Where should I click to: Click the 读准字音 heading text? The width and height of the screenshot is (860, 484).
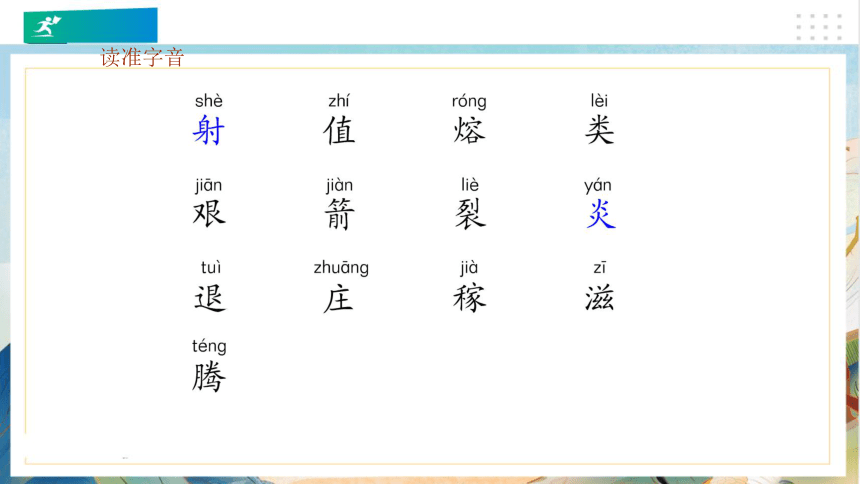coord(142,58)
